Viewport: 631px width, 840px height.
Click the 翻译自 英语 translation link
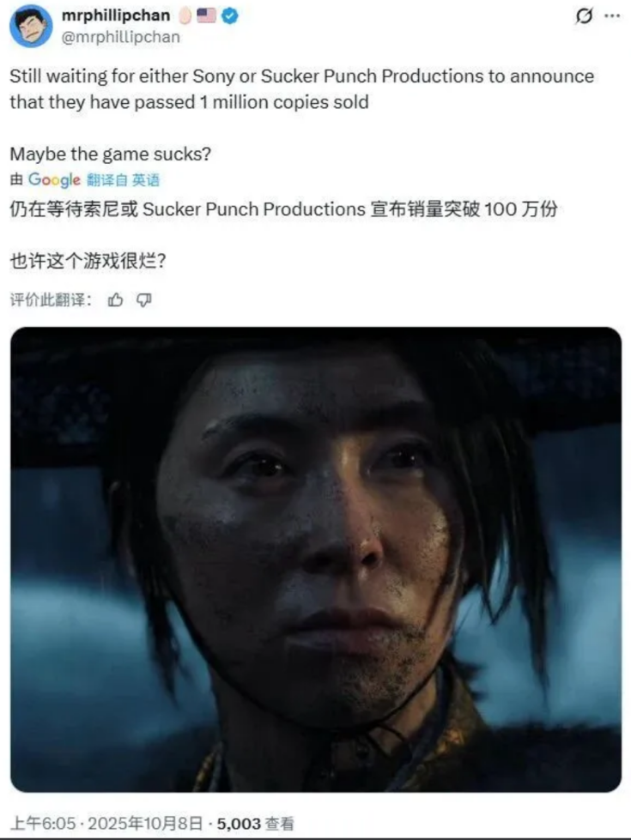[x=124, y=180]
